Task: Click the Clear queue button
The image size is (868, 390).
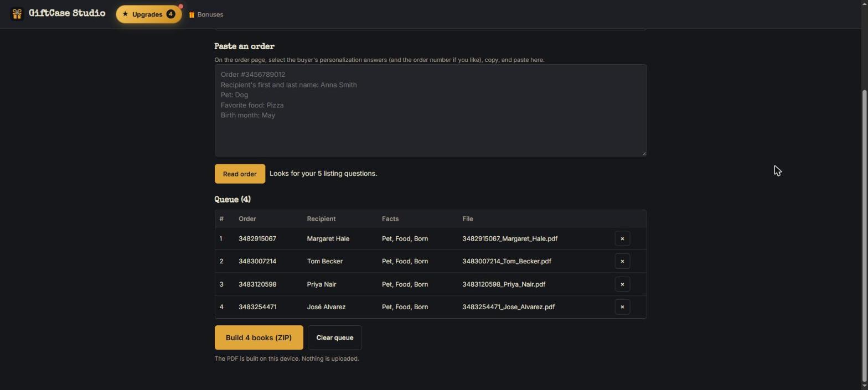Action: (x=334, y=337)
